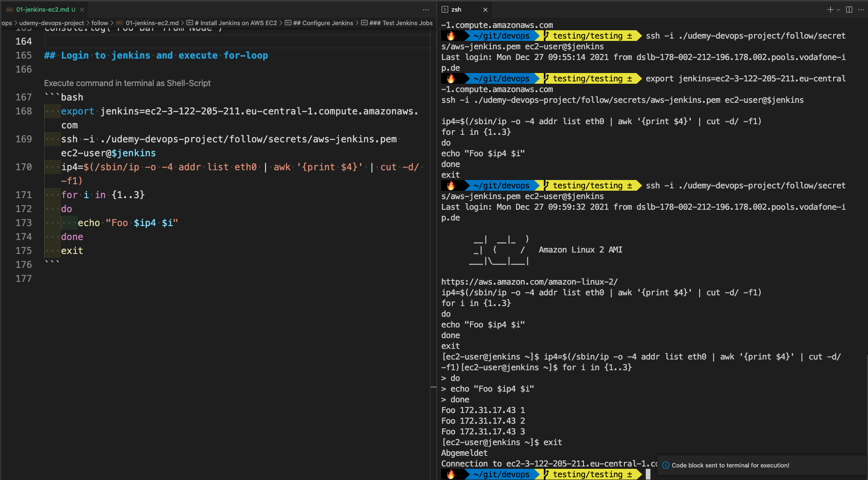
Task: Open '# Install Jenkins on AWS EC2' breadcrumb
Action: pyautogui.click(x=236, y=23)
